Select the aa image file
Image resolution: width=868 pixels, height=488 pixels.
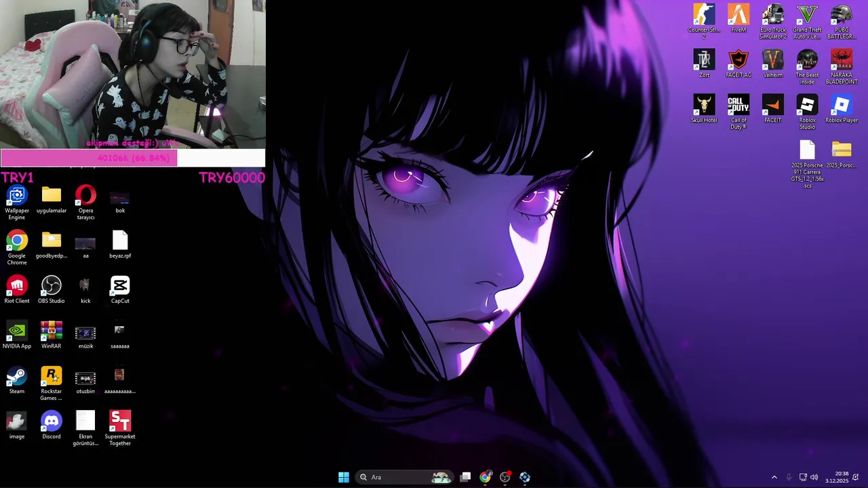(85, 247)
